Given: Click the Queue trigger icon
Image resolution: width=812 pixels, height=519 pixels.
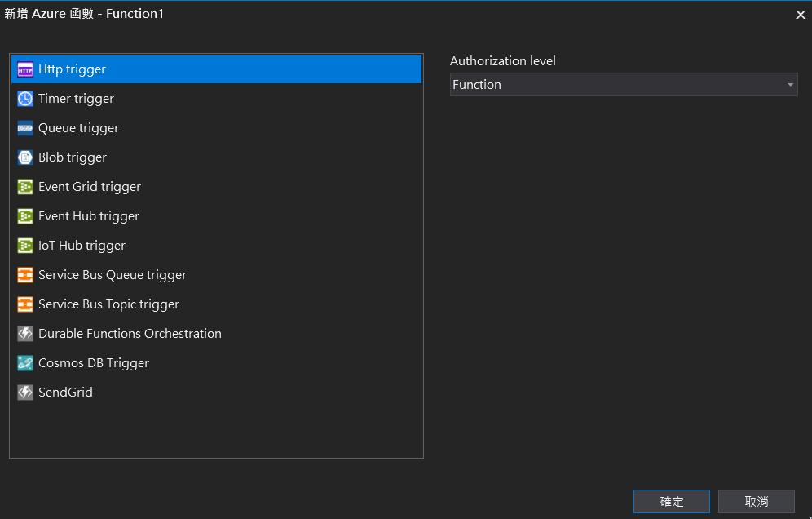Looking at the screenshot, I should [24, 128].
